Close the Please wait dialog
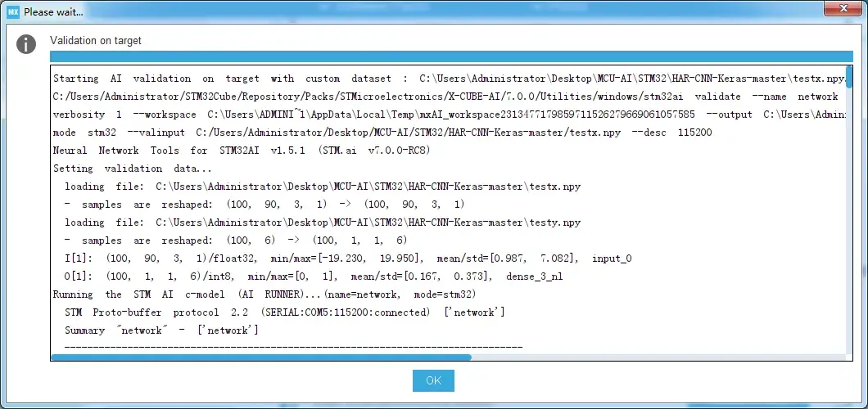 (x=843, y=8)
